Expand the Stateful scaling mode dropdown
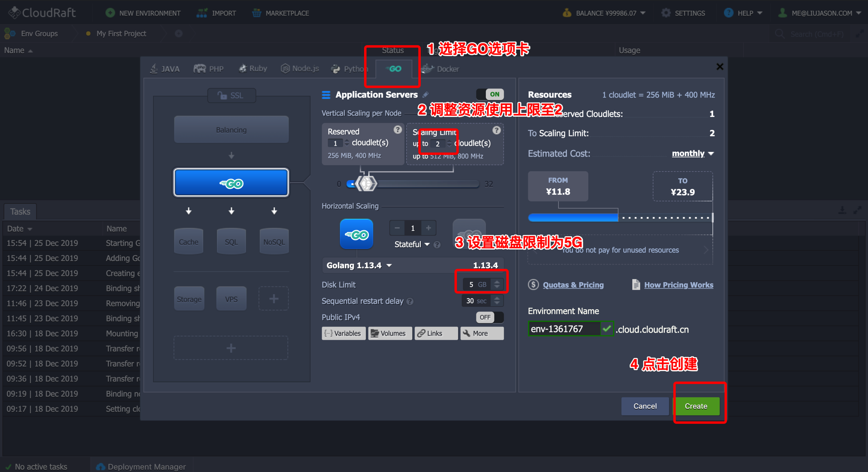This screenshot has height=472, width=868. pyautogui.click(x=412, y=244)
